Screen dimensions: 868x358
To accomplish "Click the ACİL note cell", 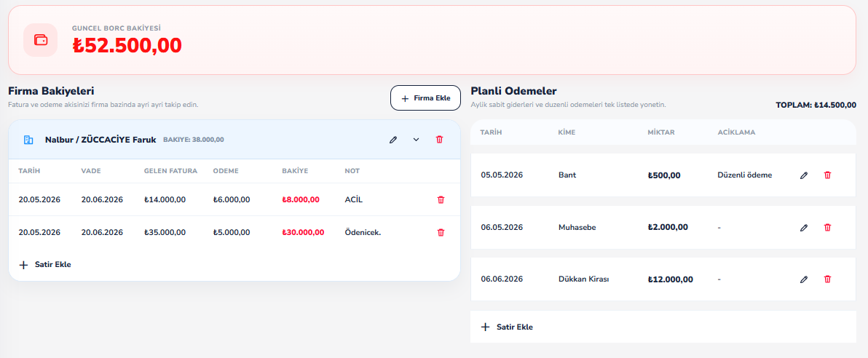I will tap(353, 200).
